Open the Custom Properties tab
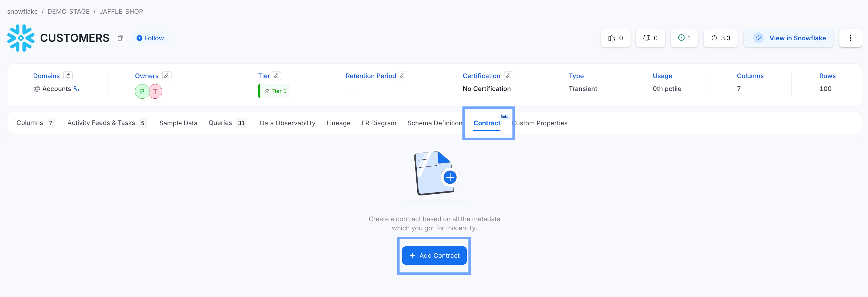The height and width of the screenshot is (297, 868). click(540, 123)
